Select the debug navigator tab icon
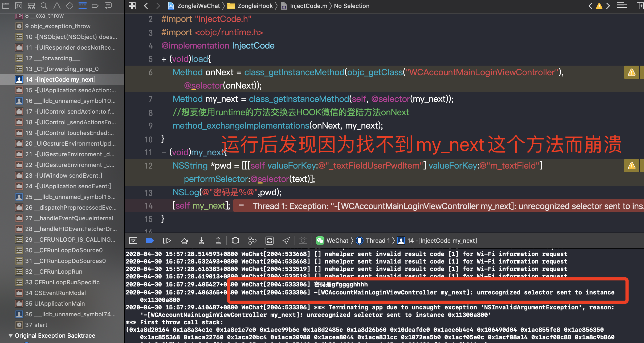Screen dimensions: 644x343 pos(83,6)
